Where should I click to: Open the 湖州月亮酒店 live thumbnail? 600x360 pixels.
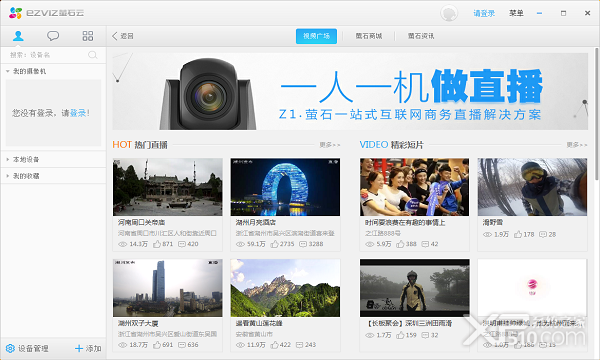[x=285, y=187]
